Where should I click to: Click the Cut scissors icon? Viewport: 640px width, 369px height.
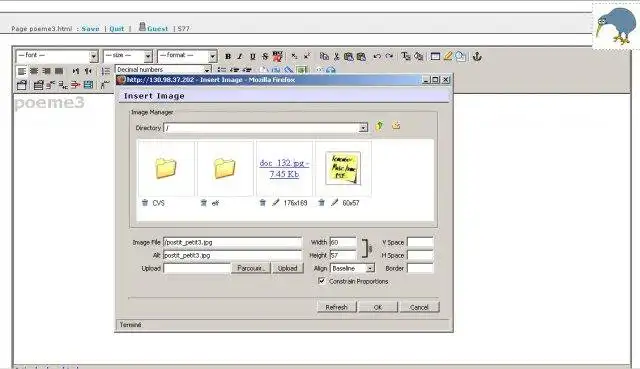point(337,56)
